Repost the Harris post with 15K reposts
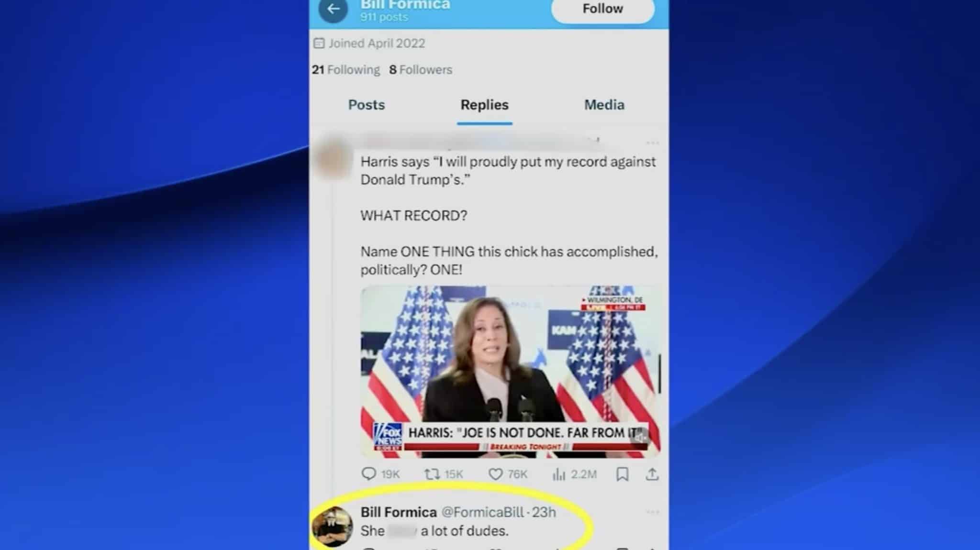Image resolution: width=980 pixels, height=550 pixels. coord(432,474)
